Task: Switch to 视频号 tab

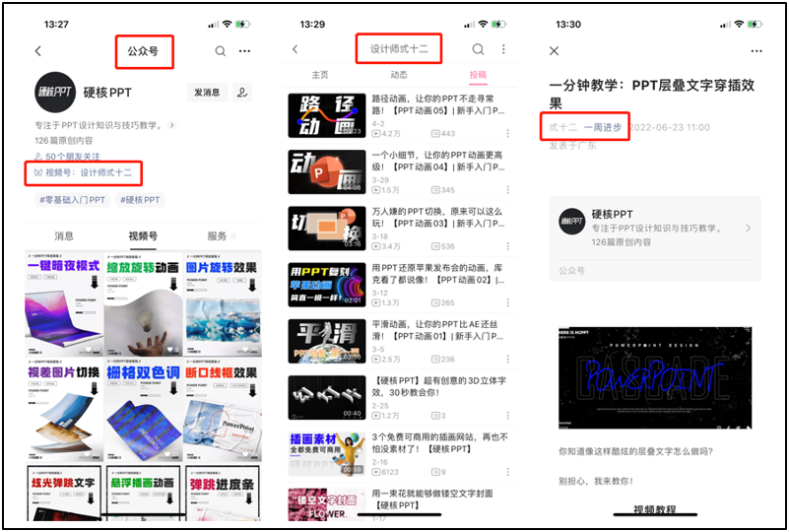Action: (x=143, y=236)
